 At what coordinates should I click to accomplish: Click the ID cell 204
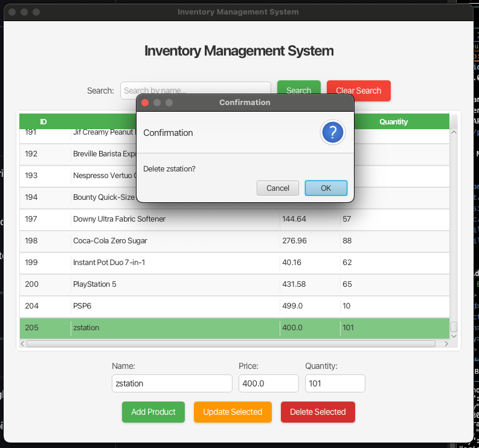coord(45,306)
